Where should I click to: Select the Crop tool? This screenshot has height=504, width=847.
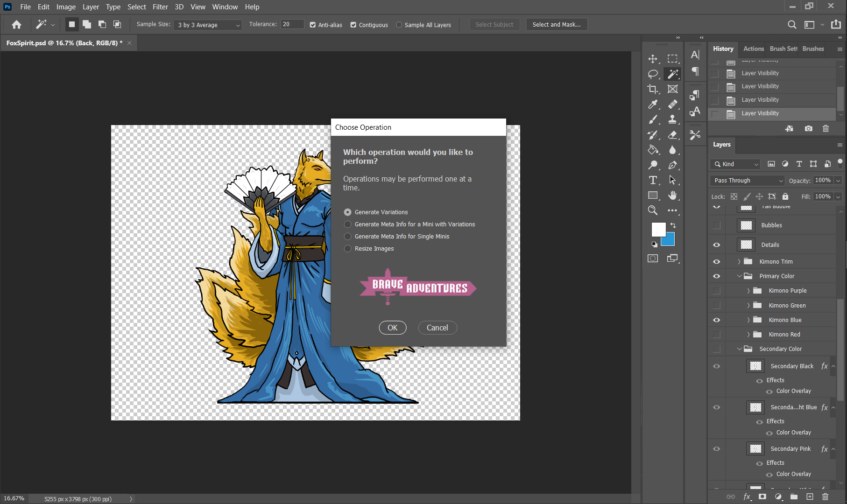point(653,89)
